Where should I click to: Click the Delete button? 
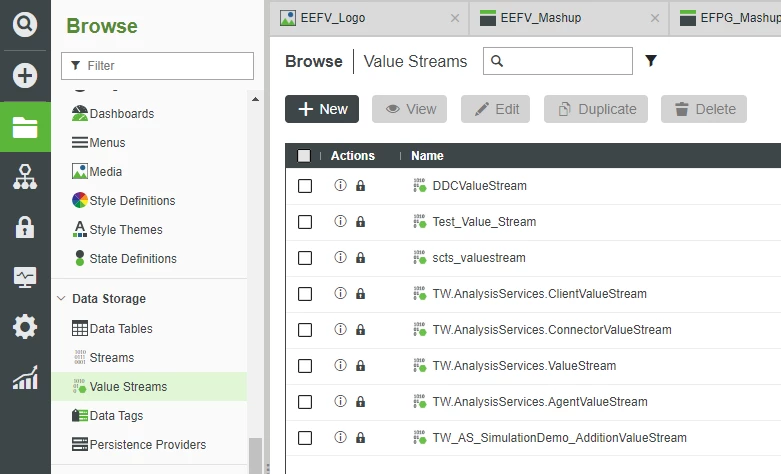point(704,109)
